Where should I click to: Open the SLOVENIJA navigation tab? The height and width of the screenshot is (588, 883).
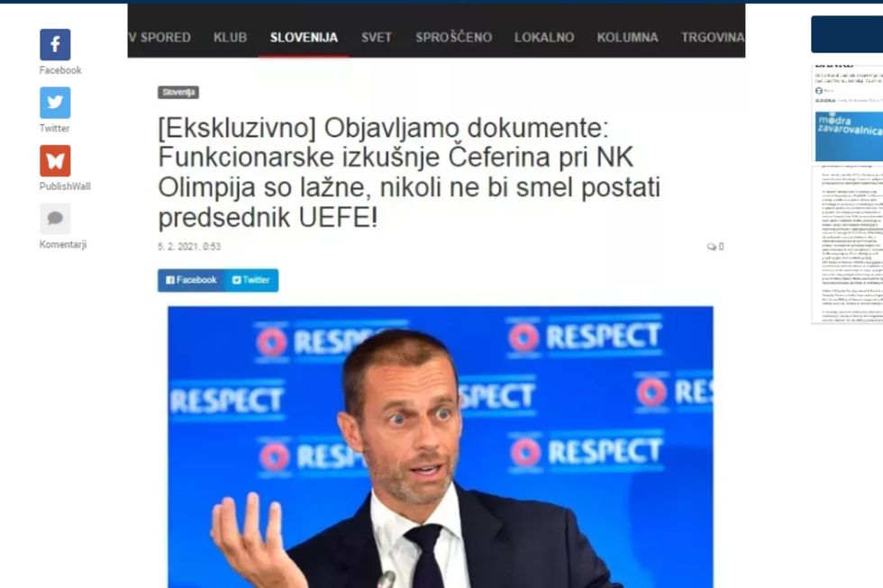coord(305,37)
